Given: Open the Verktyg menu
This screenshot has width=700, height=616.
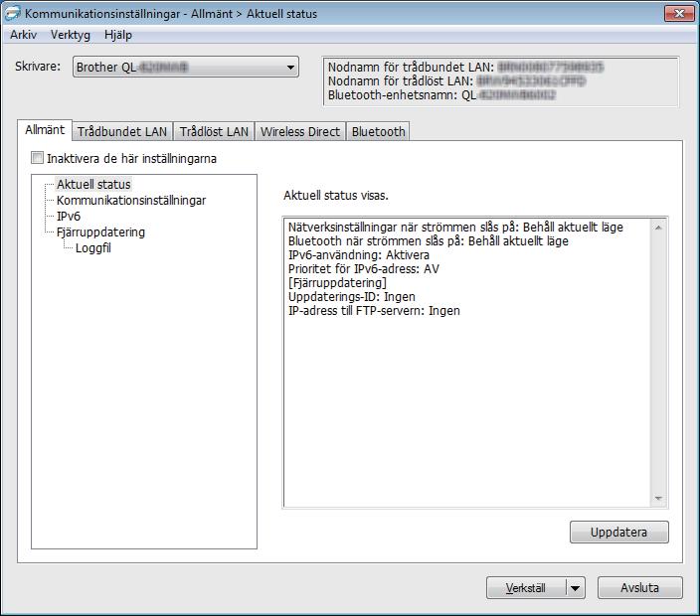Looking at the screenshot, I should (70, 35).
